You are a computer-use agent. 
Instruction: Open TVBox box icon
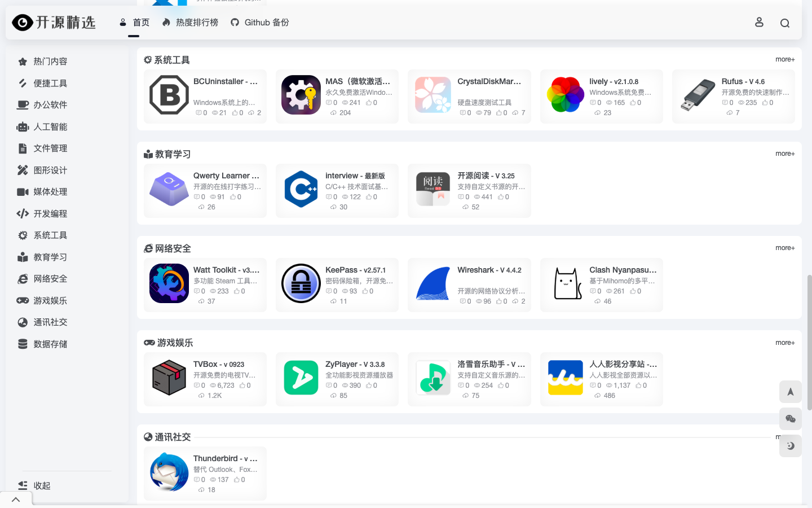169,378
